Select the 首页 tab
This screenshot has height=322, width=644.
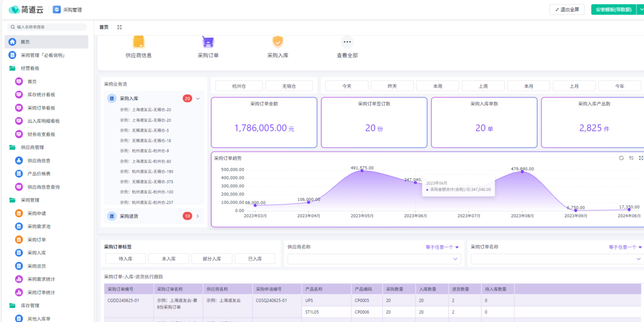(x=104, y=27)
